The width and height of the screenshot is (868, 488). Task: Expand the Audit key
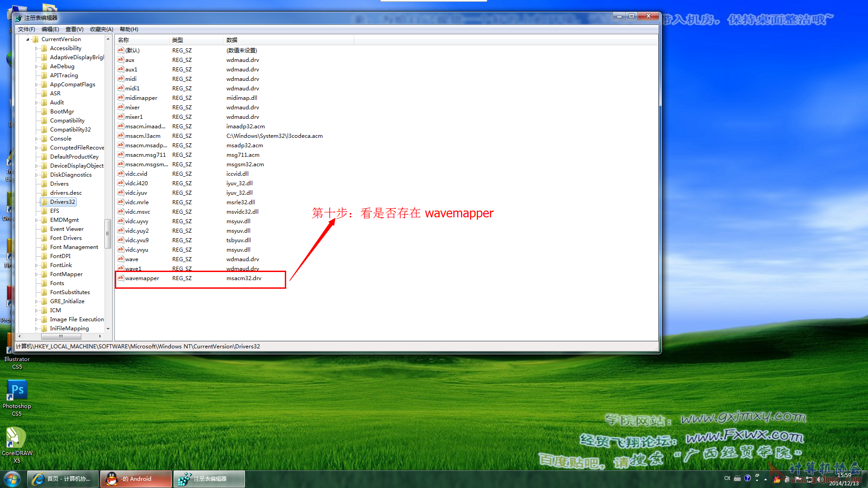point(36,103)
